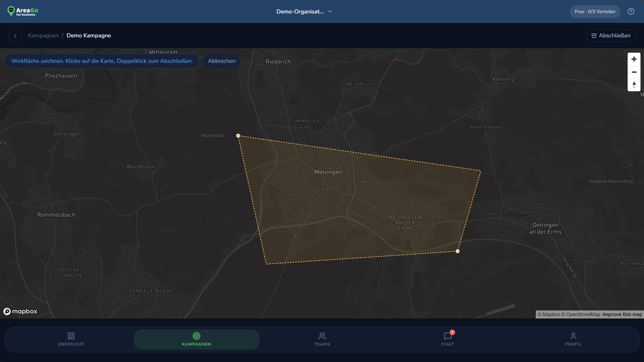This screenshot has width=644, height=362.
Task: Click the Kohlberg map label
Action: tap(503, 79)
